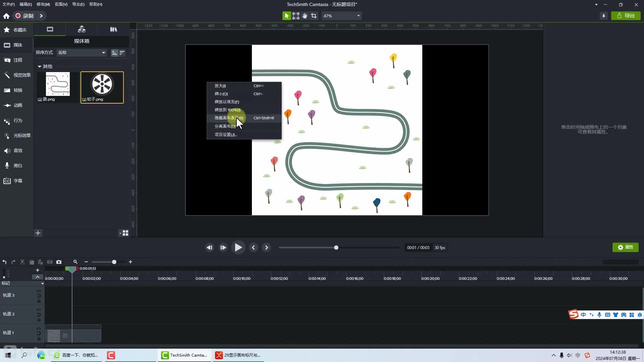Add media with the plus button
The height and width of the screenshot is (362, 644).
click(x=38, y=233)
